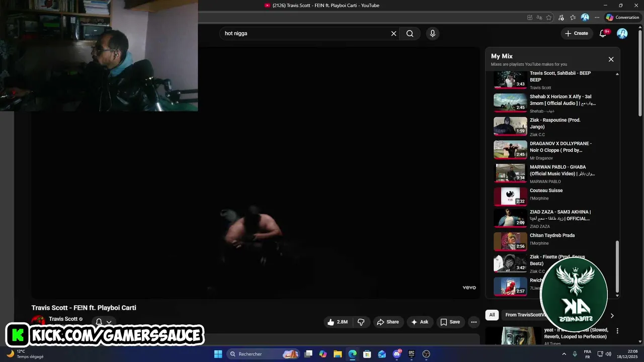Click the video title 'Travis Scott - FE!N ft. Playboi Carti'
This screenshot has height=362, width=644.
click(84, 308)
